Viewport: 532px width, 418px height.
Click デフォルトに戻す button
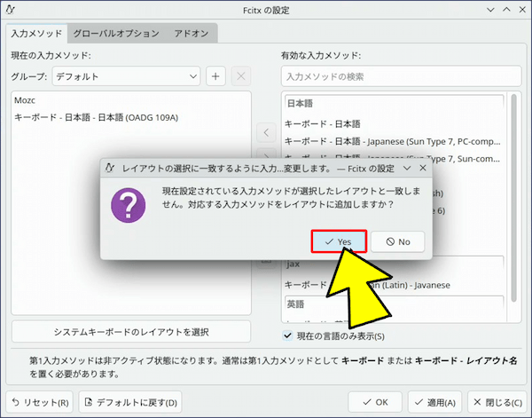(x=130, y=402)
